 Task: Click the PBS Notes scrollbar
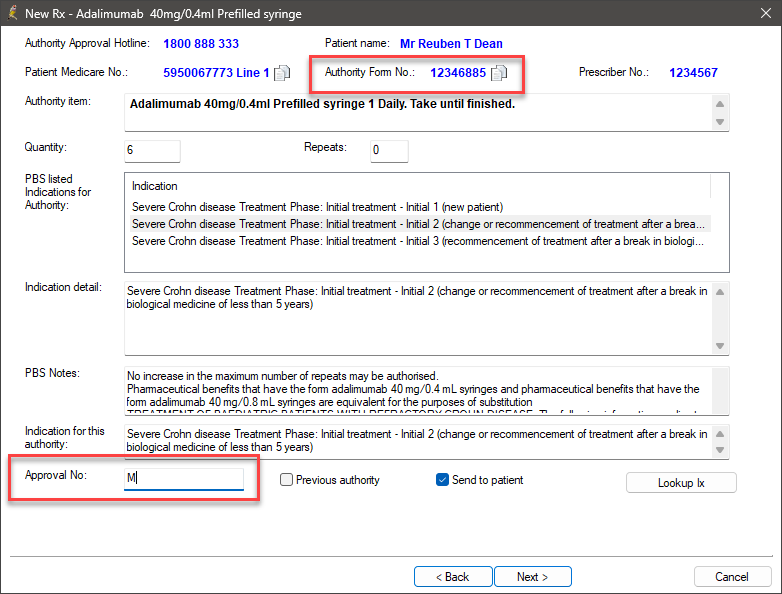click(721, 391)
